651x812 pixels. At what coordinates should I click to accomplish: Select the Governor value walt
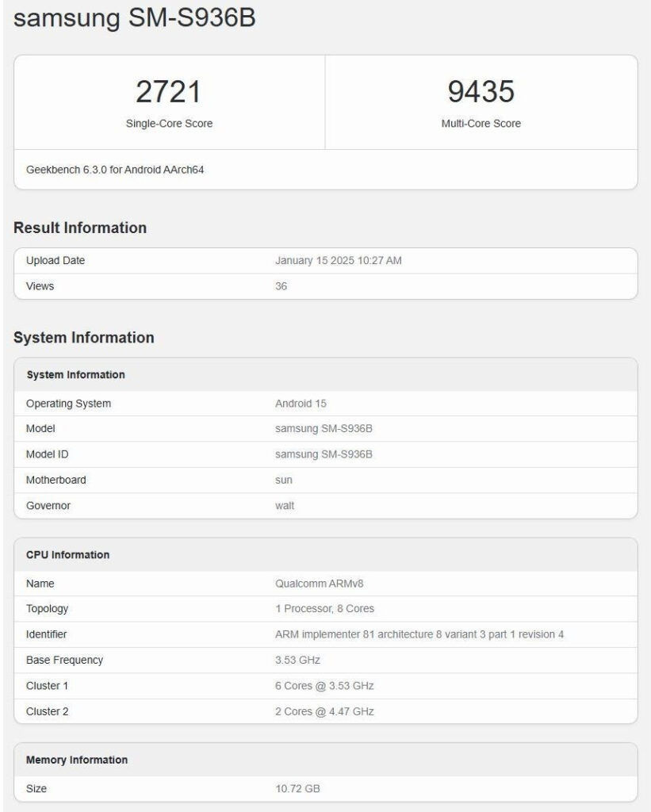click(285, 505)
